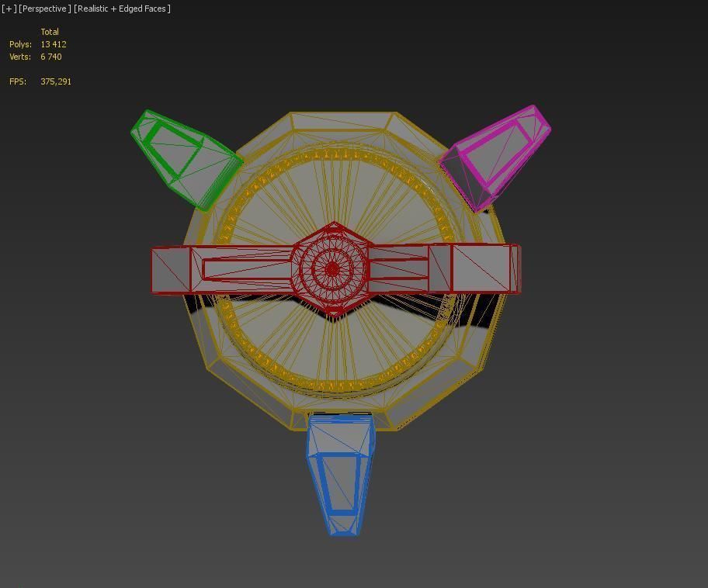The height and width of the screenshot is (588, 708).
Task: Select the green wireframe spike object
Action: 186,160
